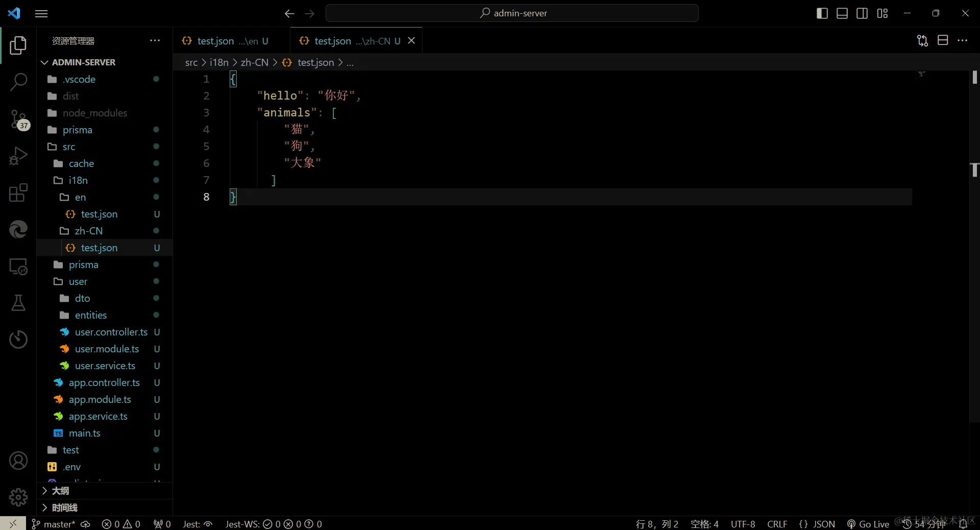Open editor more actions menu
Viewport: 980px width, 530px height.
click(x=963, y=40)
